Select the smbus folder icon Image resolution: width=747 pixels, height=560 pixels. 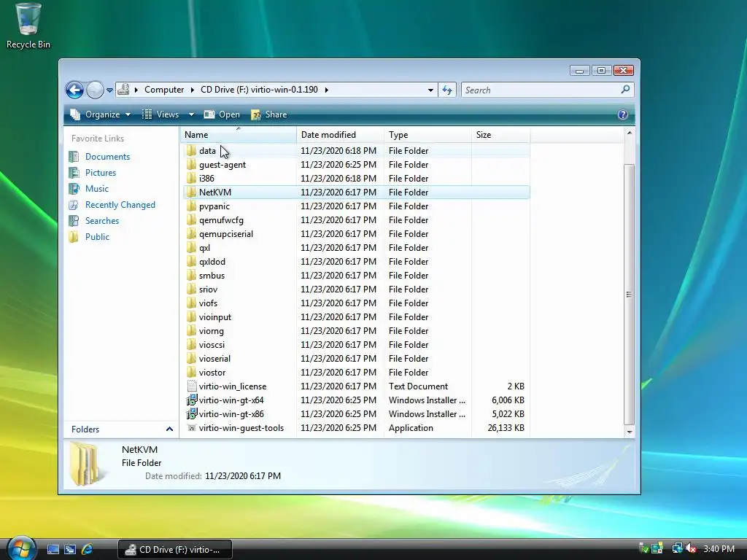(192, 275)
